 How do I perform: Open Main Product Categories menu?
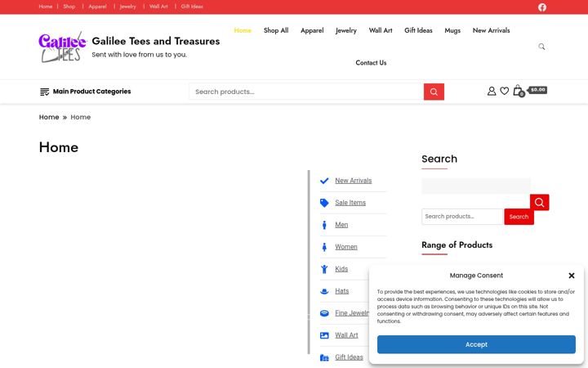pos(91,92)
